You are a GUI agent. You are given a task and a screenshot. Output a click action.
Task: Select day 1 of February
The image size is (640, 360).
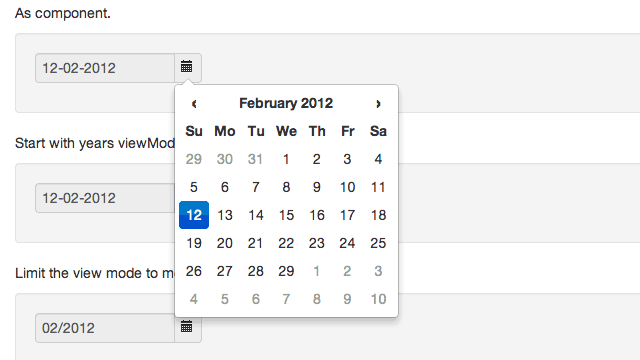pyautogui.click(x=286, y=159)
